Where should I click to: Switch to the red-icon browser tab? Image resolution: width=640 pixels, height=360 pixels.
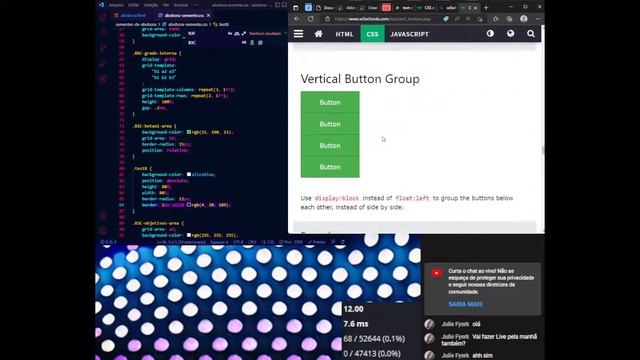[386, 7]
